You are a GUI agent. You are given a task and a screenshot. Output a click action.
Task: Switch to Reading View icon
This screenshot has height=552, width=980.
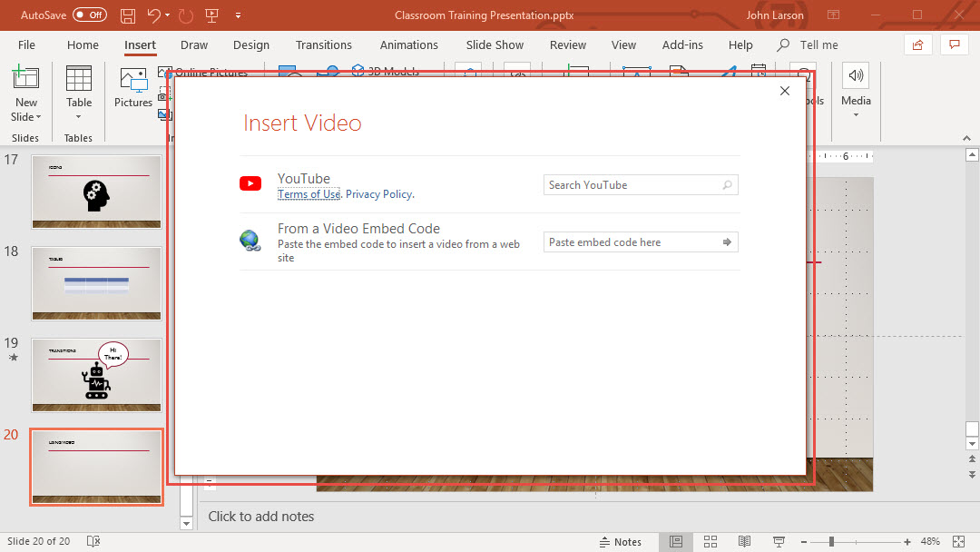(744, 541)
